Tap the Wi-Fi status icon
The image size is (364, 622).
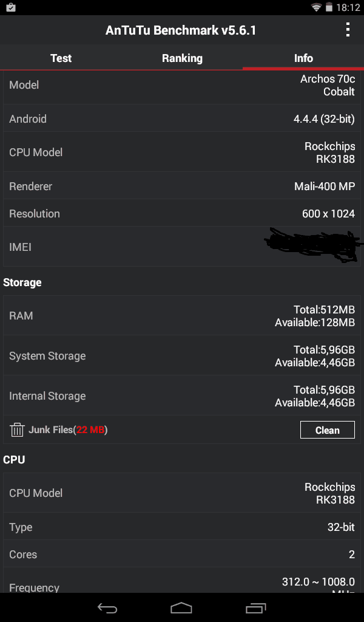[316, 7]
